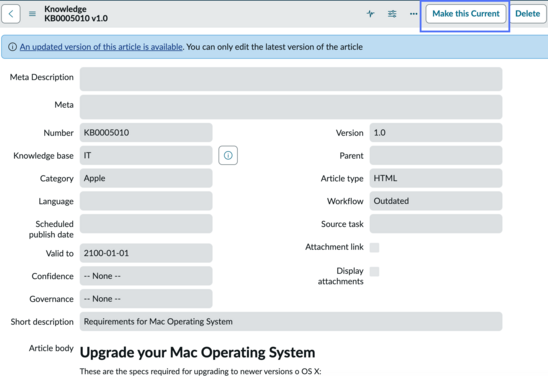Click the Number field KB0005010
Image resolution: width=548 pixels, height=376 pixels.
(146, 132)
